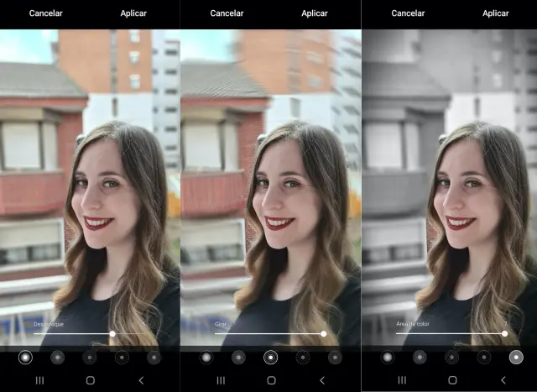Click the Área de color slider handle
537x392 pixels.
(504, 333)
